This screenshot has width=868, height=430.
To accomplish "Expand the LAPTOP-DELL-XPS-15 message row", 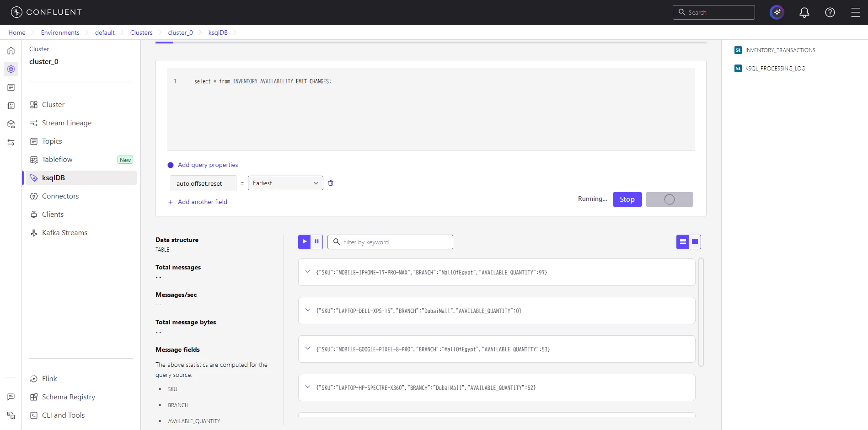I will (x=308, y=310).
